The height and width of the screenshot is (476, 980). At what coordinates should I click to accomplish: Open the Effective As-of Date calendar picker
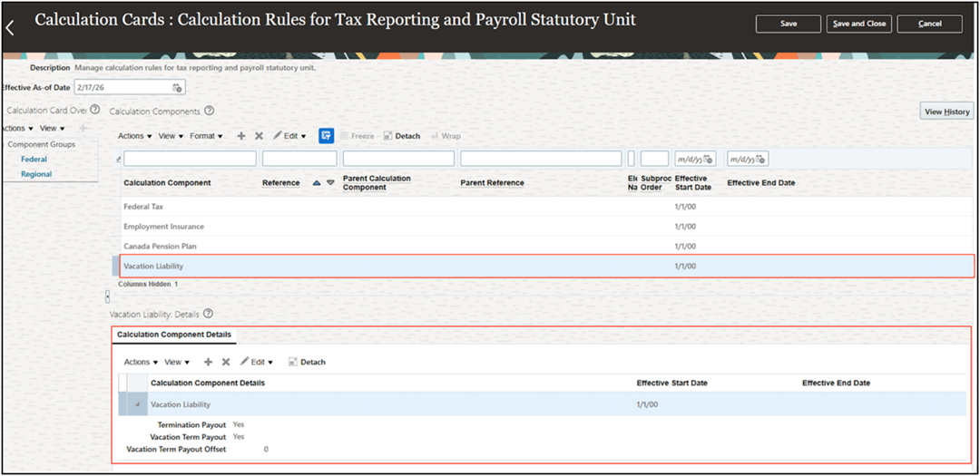click(x=178, y=87)
